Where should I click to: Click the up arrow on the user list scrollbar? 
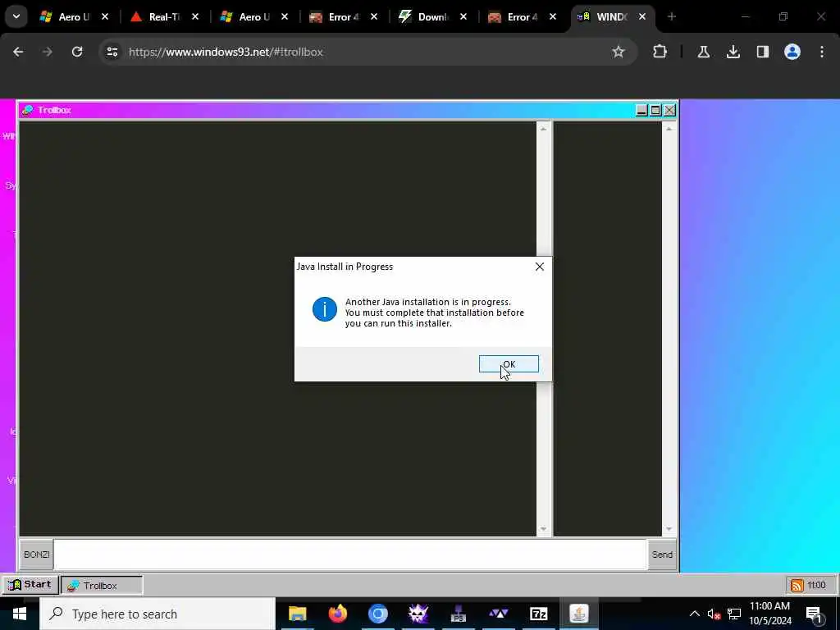669,129
